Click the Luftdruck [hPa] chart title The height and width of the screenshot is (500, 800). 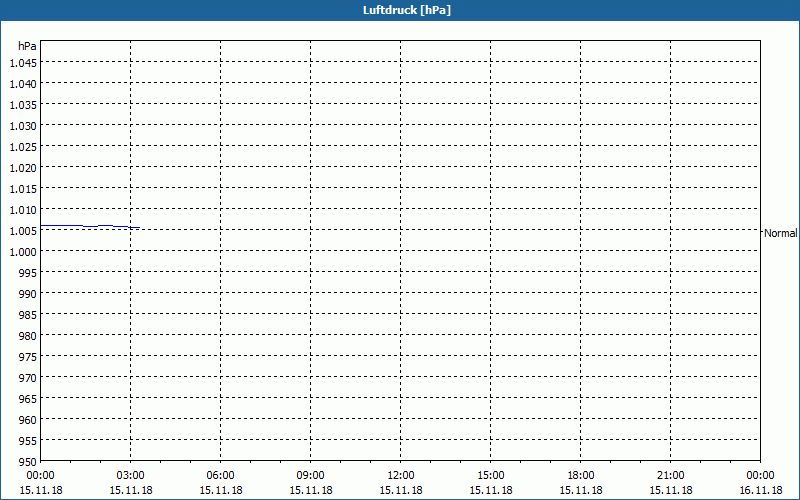(x=407, y=10)
